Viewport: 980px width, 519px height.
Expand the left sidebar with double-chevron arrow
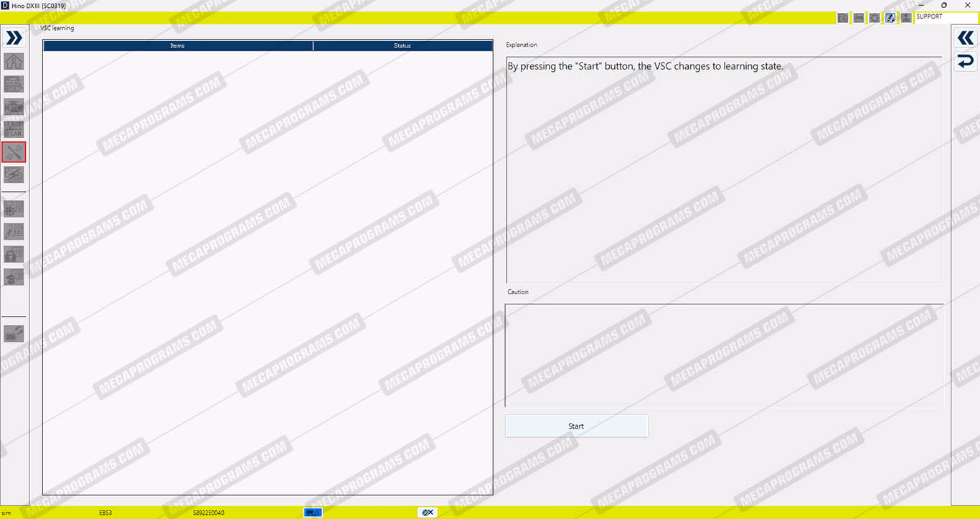click(x=14, y=38)
